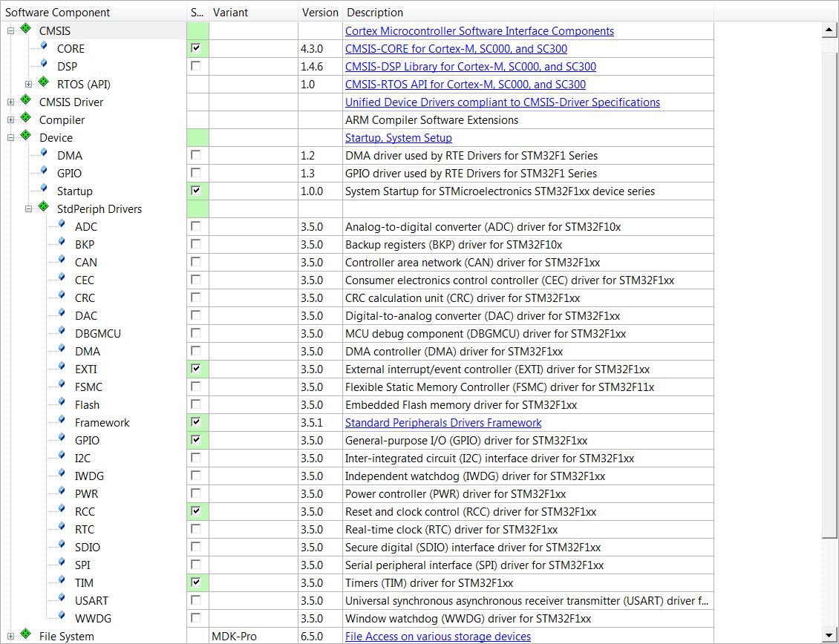
Task: Select the WWDG tree row
Action: [x=93, y=619]
